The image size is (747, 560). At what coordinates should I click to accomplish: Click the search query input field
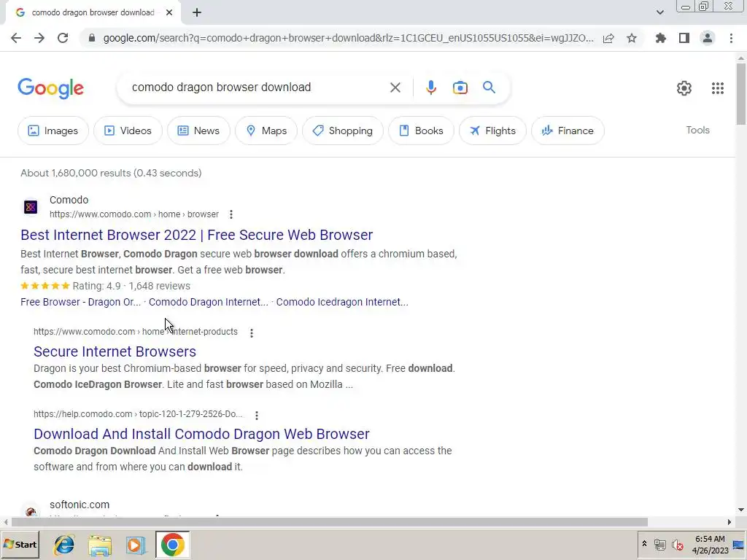258,87
